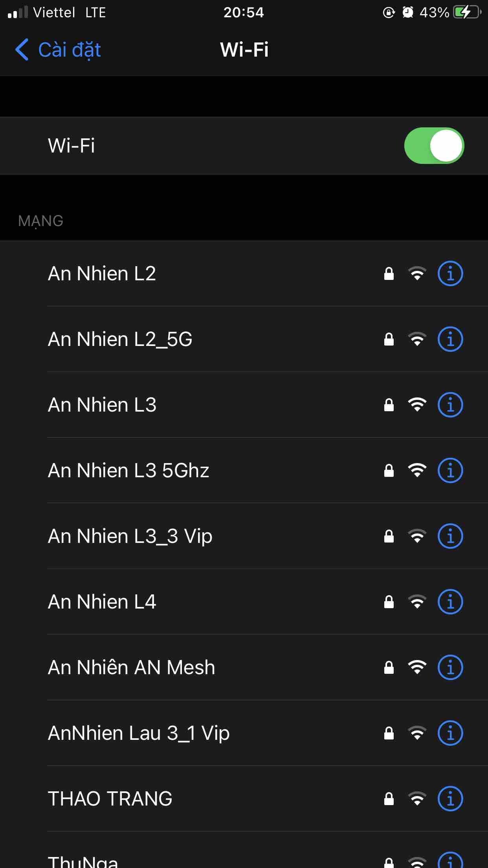
Task: Go back to Cài đặt
Action: 69,50
